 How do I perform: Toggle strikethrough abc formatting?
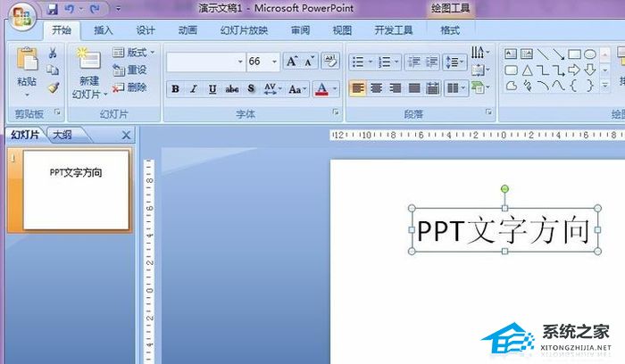tap(231, 89)
